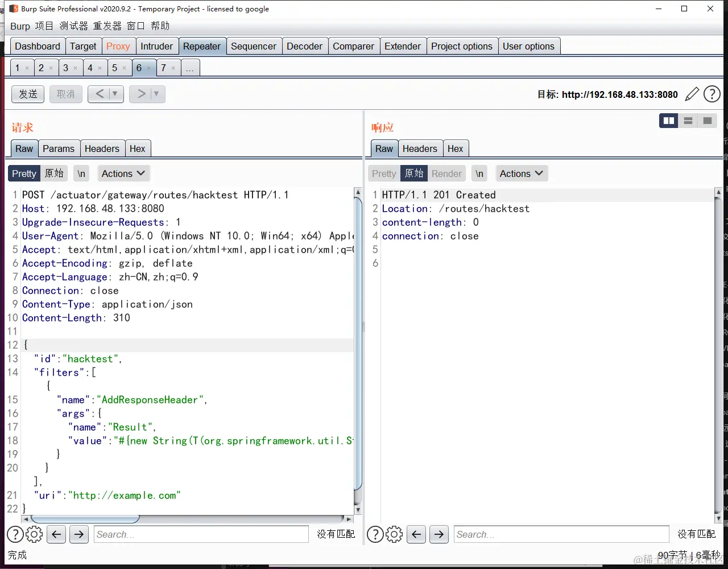Switch to the Intruder tab
Viewport: 728px width, 569px height.
click(156, 46)
